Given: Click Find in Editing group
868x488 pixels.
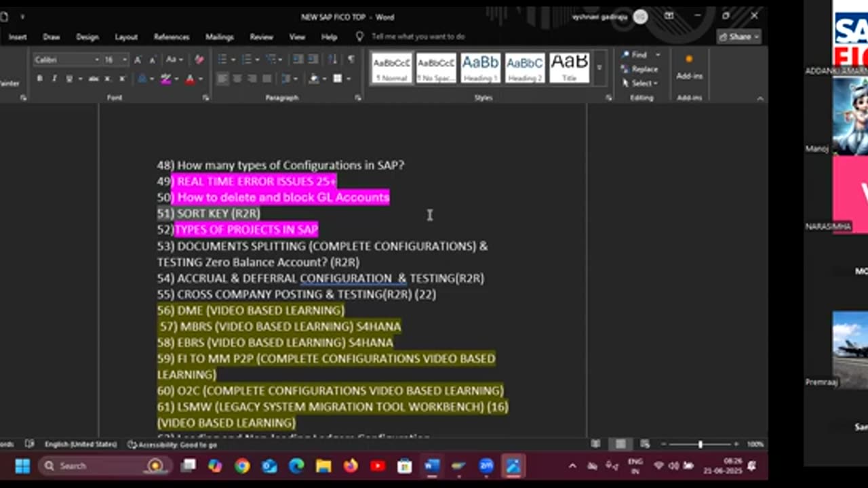Looking at the screenshot, I should pyautogui.click(x=634, y=54).
